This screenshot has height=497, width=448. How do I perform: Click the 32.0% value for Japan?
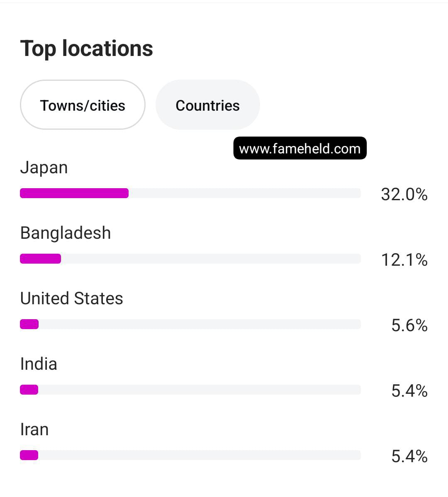[404, 194]
